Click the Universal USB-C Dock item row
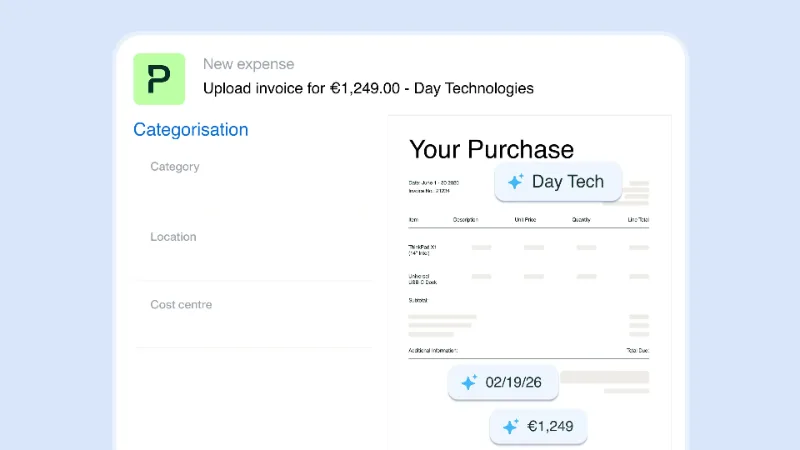 (529, 279)
